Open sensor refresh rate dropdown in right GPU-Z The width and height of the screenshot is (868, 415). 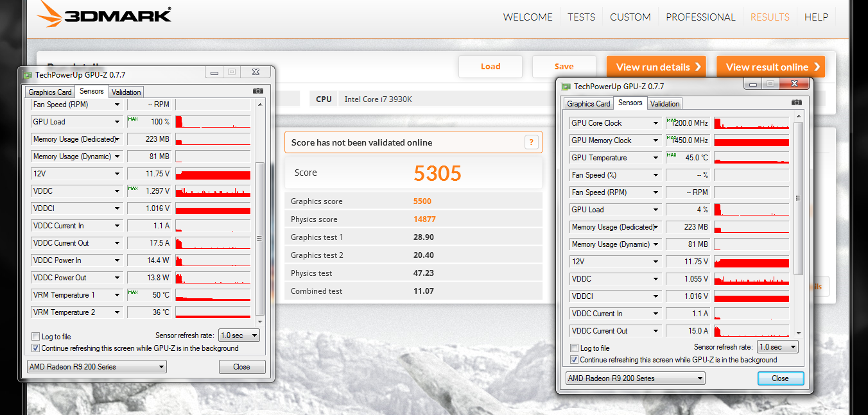(x=777, y=347)
